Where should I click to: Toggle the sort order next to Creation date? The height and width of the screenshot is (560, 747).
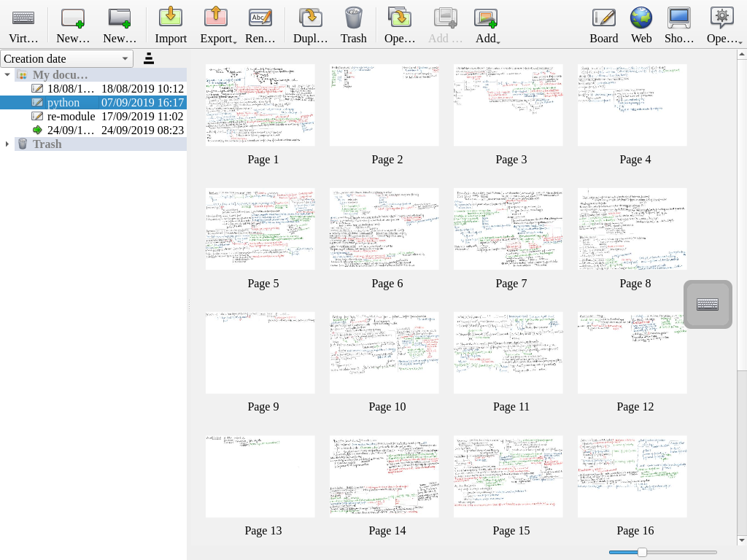(x=148, y=58)
